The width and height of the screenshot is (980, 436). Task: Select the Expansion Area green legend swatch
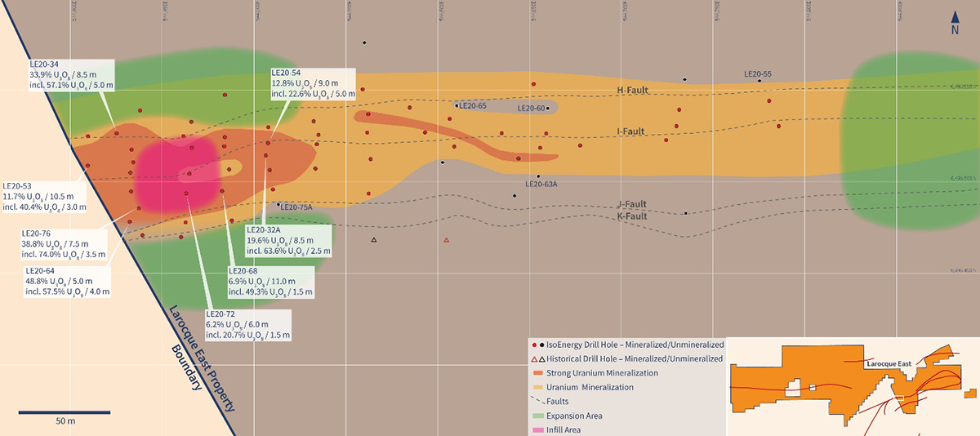point(537,416)
